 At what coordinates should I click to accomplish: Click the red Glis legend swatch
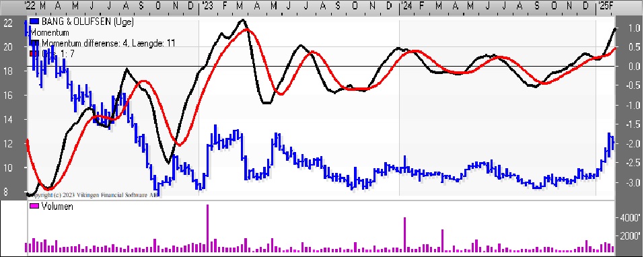click(34, 53)
